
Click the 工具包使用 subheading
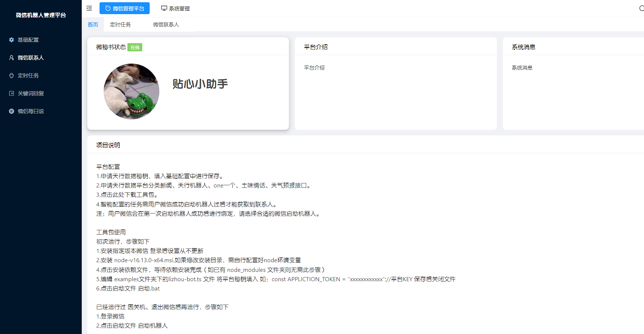(111, 232)
